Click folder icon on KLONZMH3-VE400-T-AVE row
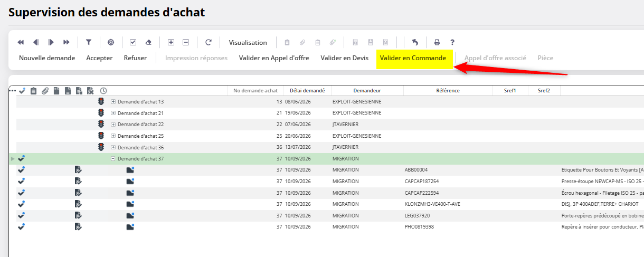This screenshot has height=257, width=644. tap(130, 204)
